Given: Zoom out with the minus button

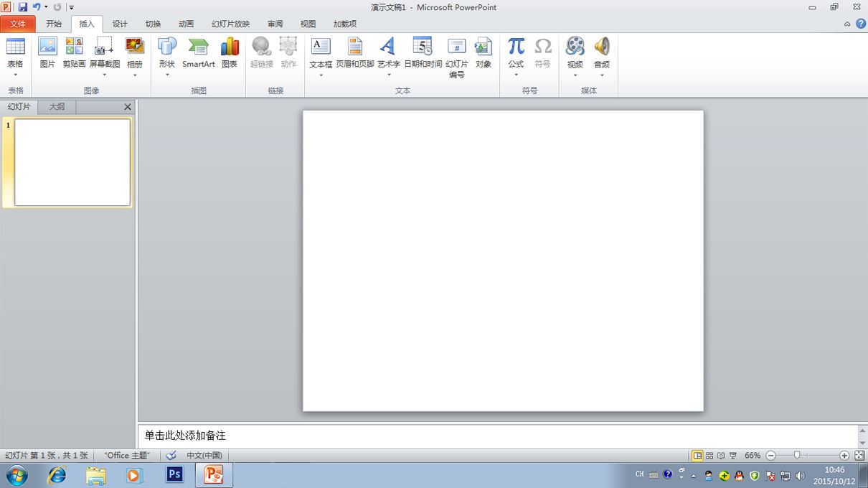Looking at the screenshot, I should (771, 456).
